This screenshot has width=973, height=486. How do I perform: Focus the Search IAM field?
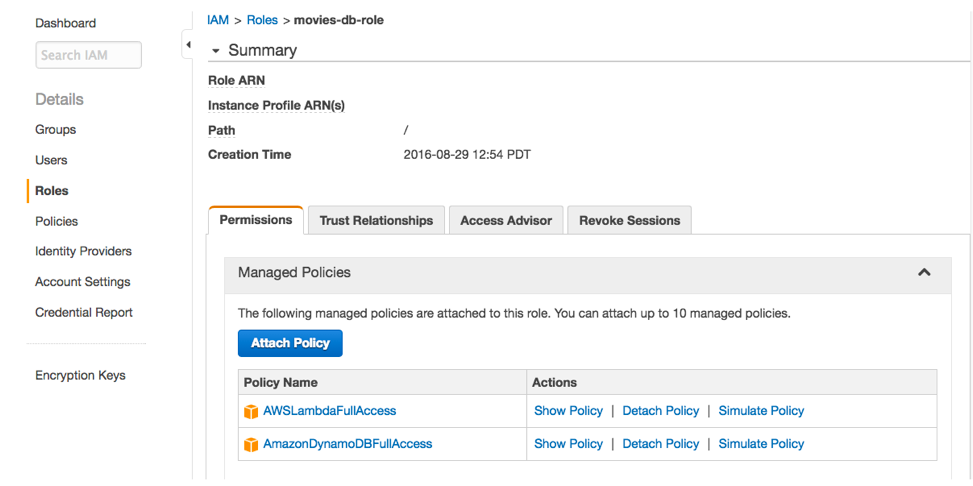[89, 55]
